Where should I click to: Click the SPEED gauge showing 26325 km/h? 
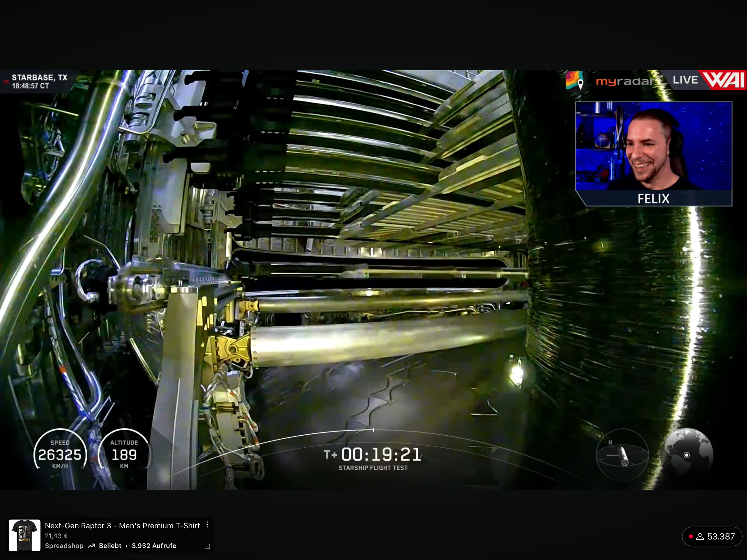pos(60,454)
